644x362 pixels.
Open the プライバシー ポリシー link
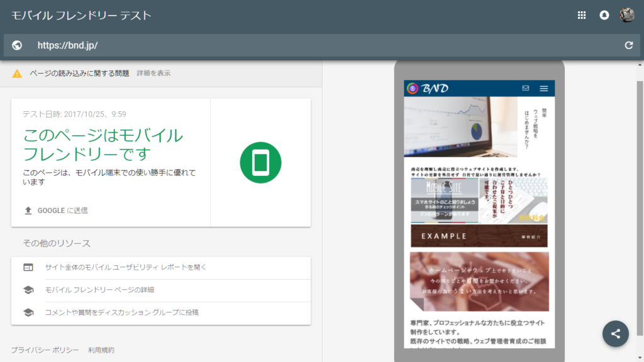45,350
